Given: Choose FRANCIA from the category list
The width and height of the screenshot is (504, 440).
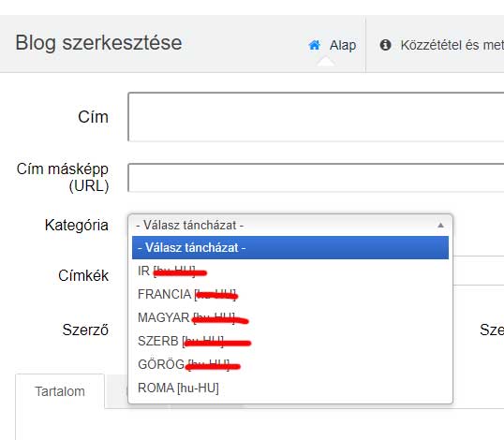Looking at the screenshot, I should click(x=290, y=294).
